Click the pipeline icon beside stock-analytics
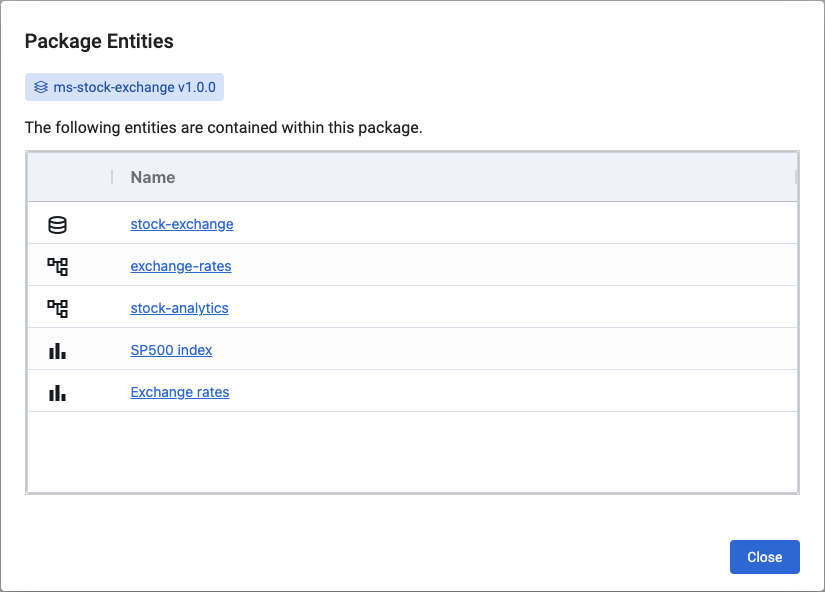Image resolution: width=825 pixels, height=592 pixels. coord(57,308)
